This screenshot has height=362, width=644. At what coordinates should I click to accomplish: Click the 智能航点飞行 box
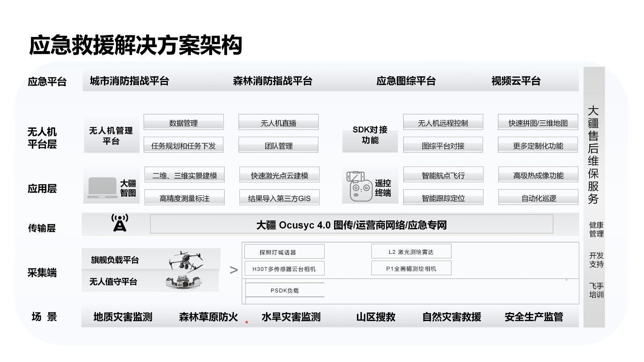pyautogui.click(x=443, y=175)
